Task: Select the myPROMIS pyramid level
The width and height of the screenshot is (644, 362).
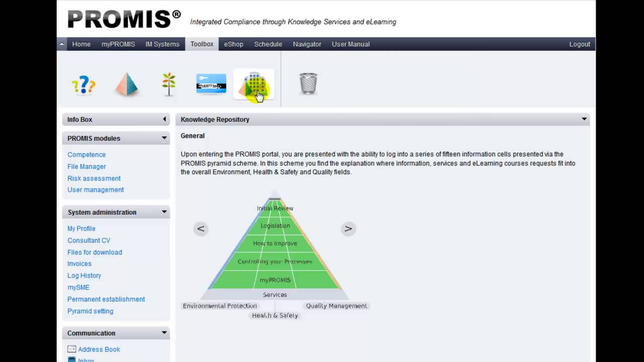Action: (275, 280)
